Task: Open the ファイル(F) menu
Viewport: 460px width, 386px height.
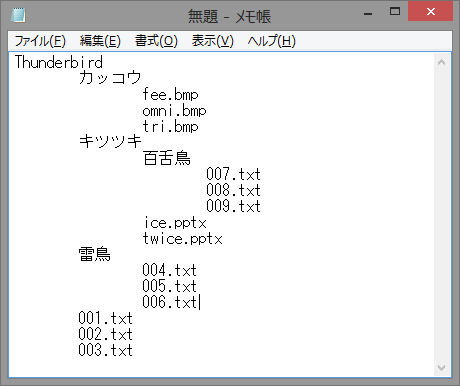Action: click(40, 41)
